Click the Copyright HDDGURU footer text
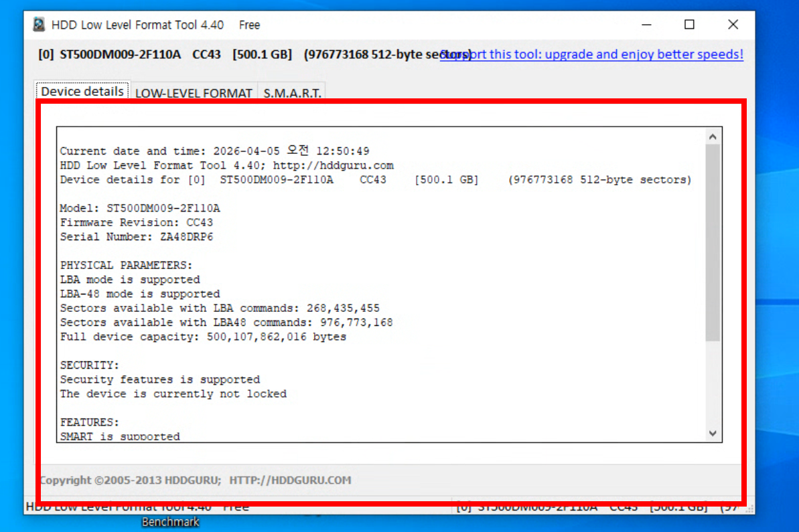 (x=196, y=480)
